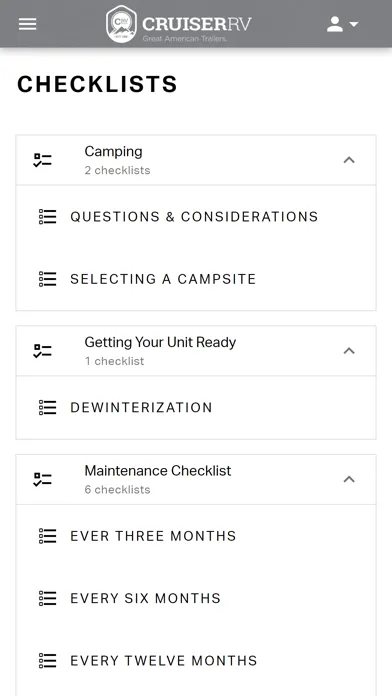Screen dimensions: 392x696
Task: Collapse the Maintenance Checklist chevron
Action: [x=349, y=479]
